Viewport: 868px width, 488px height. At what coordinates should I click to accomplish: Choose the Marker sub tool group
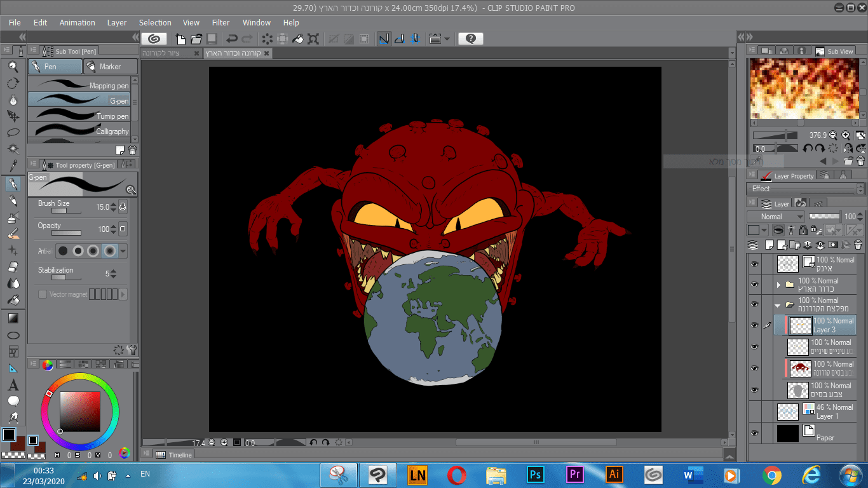[x=110, y=67]
